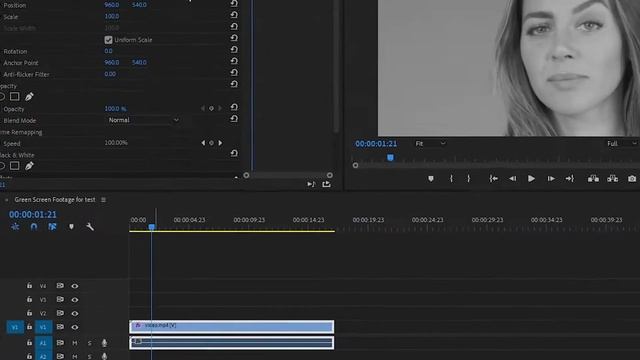Reset the Position parameter

click(234, 4)
